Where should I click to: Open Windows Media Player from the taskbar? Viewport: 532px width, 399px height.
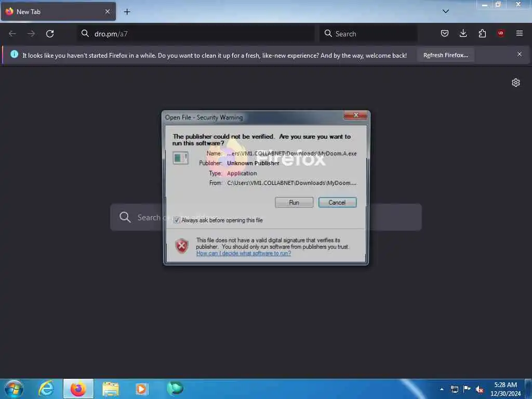pos(142,389)
